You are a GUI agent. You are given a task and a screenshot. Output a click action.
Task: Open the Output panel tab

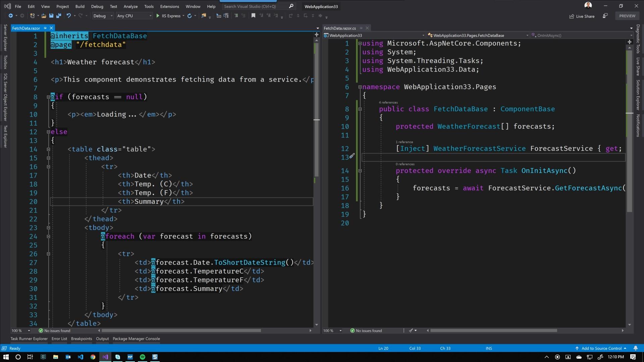pos(102,339)
